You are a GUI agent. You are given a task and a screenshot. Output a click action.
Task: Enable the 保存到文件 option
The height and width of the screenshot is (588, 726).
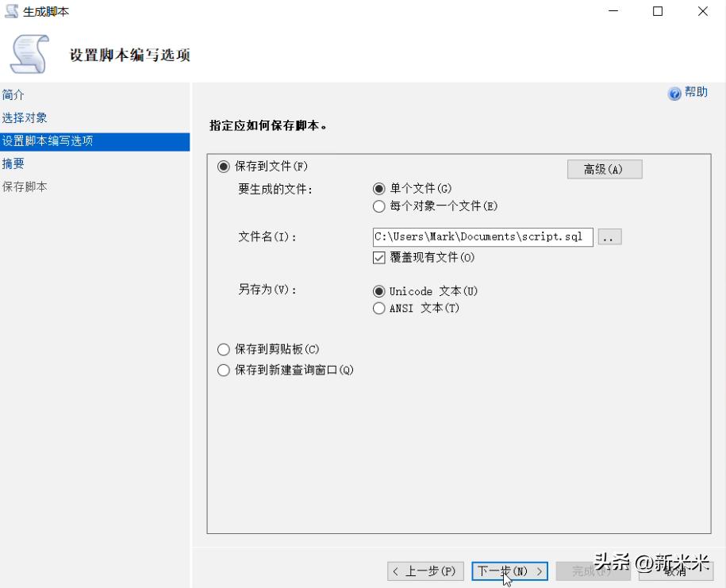coord(224,166)
